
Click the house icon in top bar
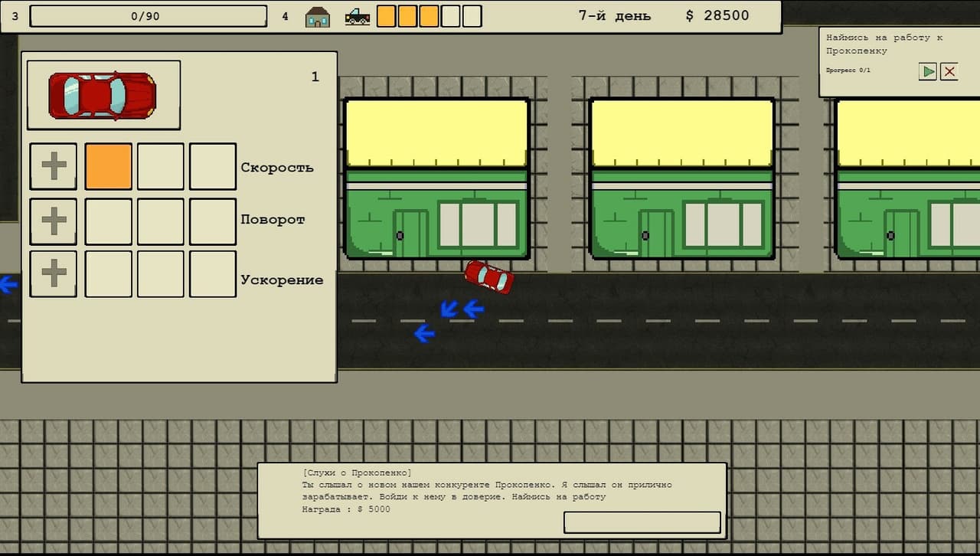318,16
